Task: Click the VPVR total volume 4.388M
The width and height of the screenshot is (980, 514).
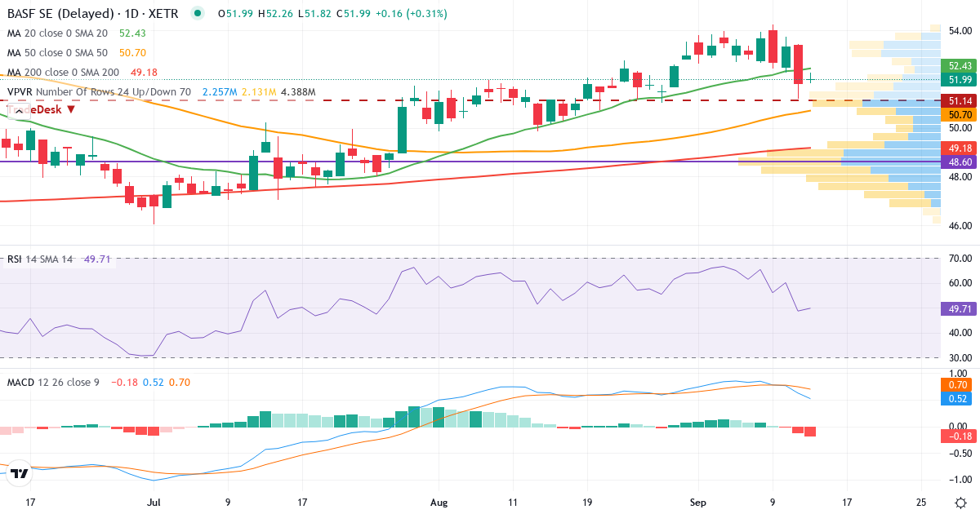Action: pos(298,92)
